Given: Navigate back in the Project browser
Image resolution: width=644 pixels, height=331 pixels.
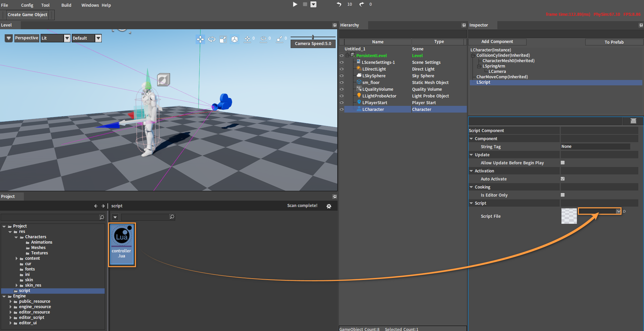Looking at the screenshot, I should 96,206.
